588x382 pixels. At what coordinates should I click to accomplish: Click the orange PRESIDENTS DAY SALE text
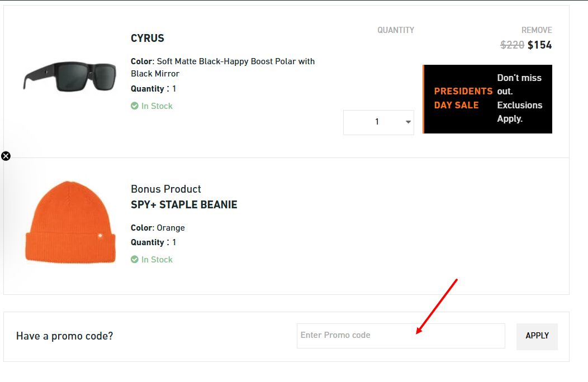click(463, 98)
